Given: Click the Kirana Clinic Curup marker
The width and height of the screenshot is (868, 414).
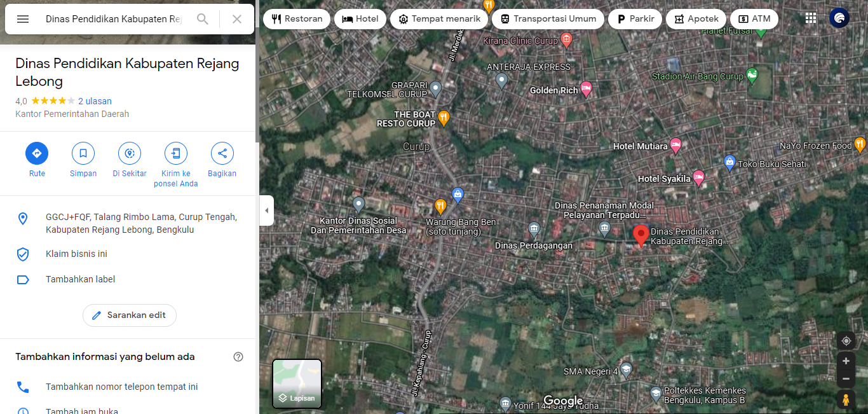Looking at the screenshot, I should click(x=567, y=41).
